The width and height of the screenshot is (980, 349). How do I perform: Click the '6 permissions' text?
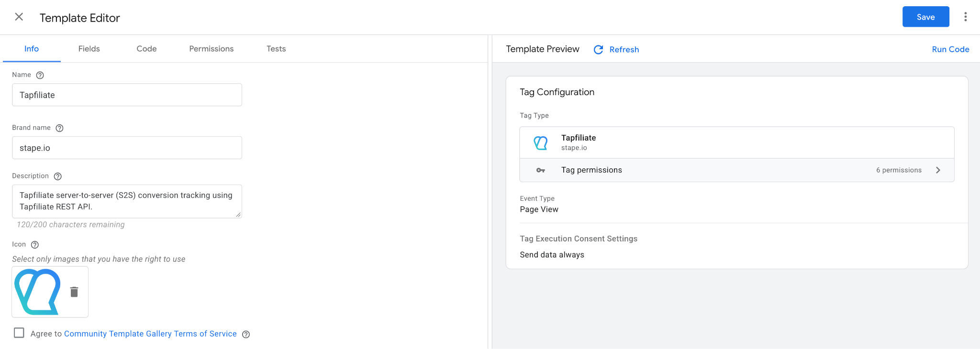tap(899, 170)
